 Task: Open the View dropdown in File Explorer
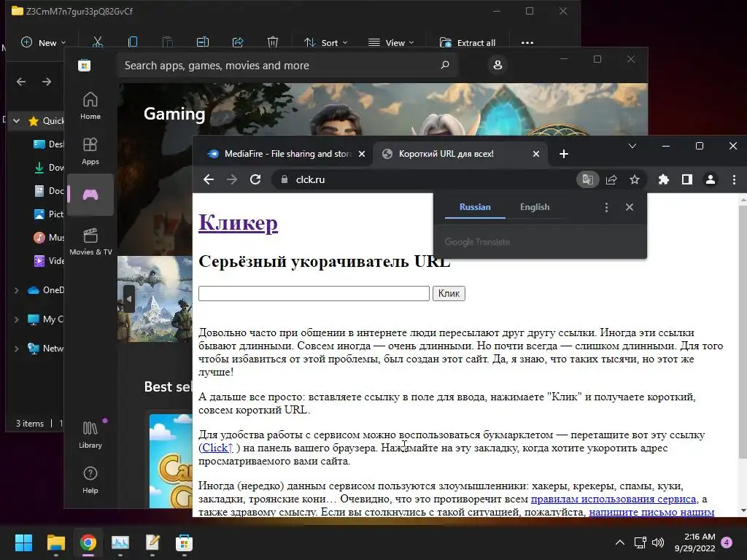click(391, 42)
